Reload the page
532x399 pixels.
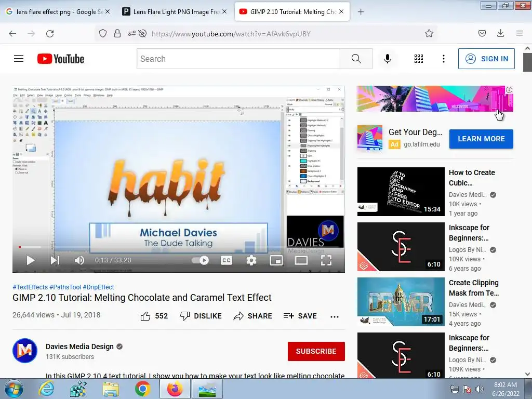click(50, 34)
